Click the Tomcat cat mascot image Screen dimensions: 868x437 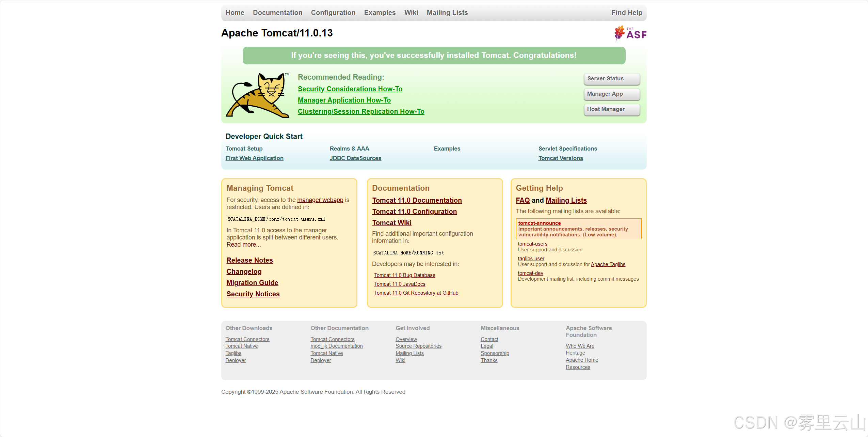tap(257, 95)
